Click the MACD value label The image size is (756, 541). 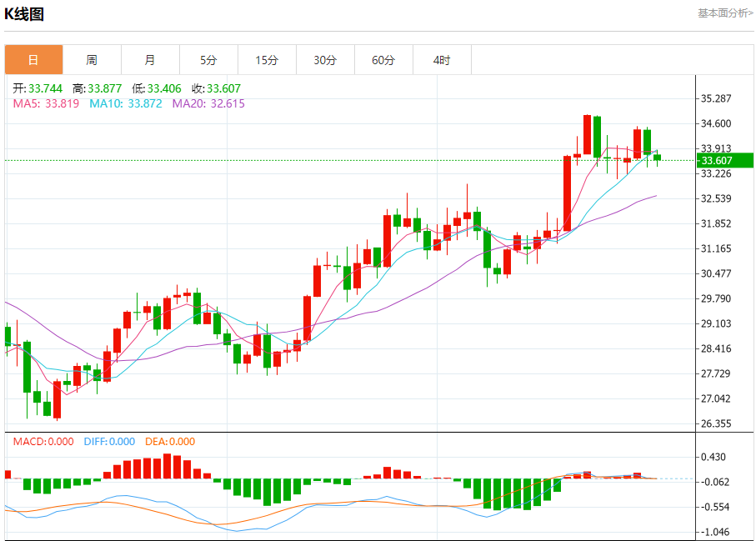coord(43,442)
